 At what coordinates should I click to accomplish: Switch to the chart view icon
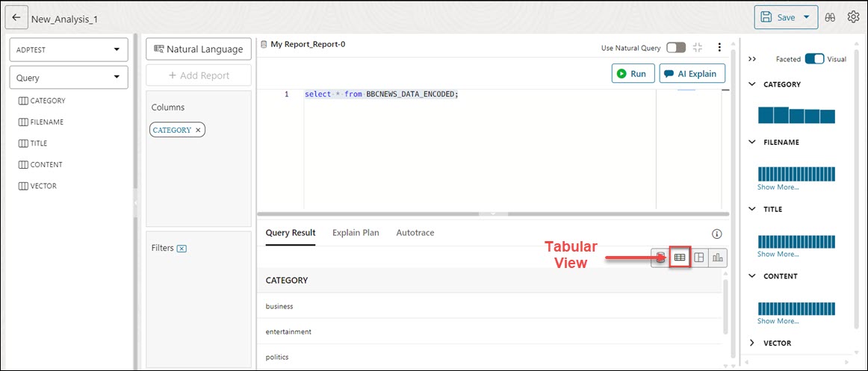click(718, 258)
